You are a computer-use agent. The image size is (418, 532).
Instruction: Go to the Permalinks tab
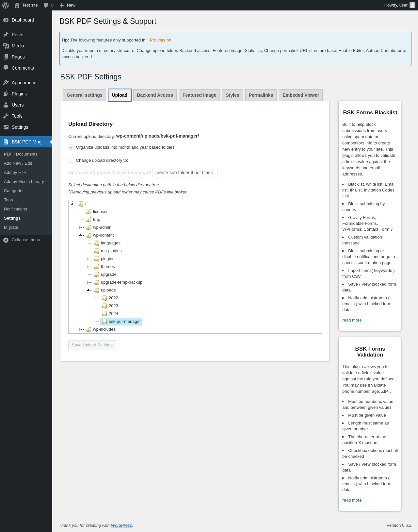(261, 95)
